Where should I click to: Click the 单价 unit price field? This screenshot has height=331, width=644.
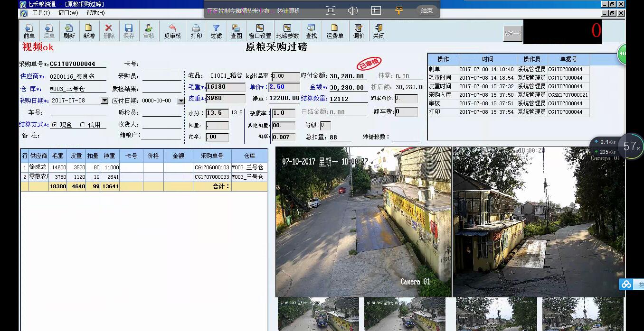point(284,87)
